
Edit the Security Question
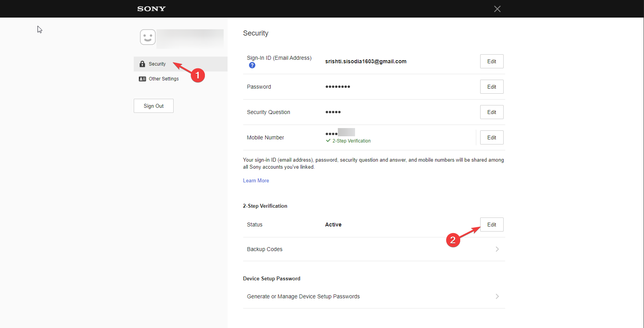click(492, 112)
